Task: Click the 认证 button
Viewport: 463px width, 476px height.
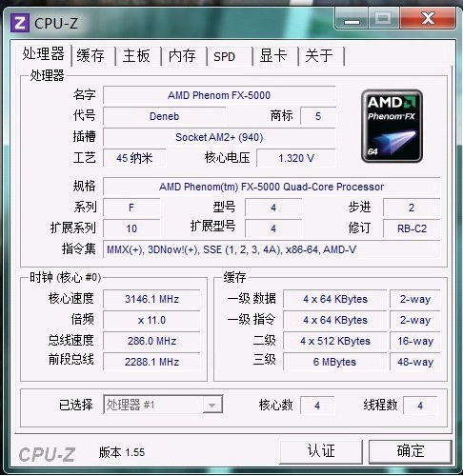Action: pyautogui.click(x=321, y=451)
